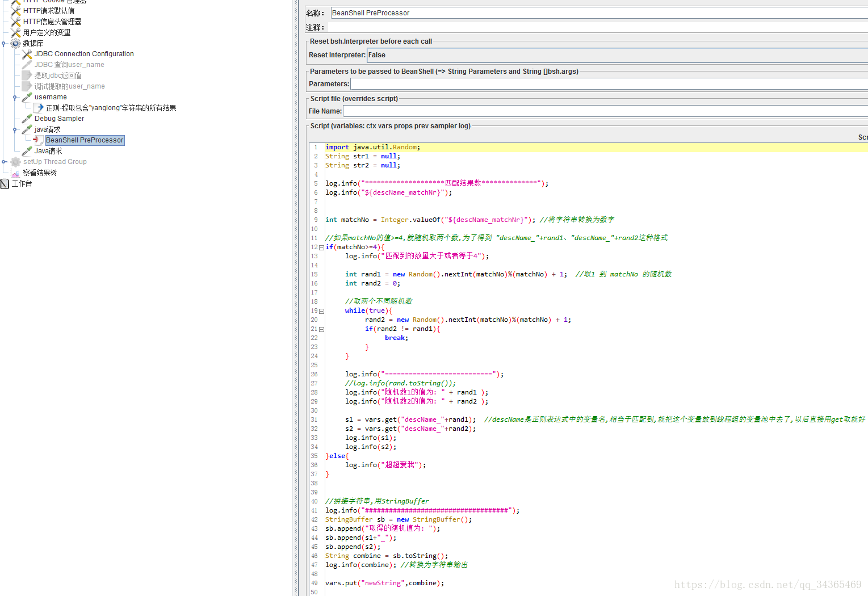This screenshot has height=596, width=868.
Task: Click the 调试提取的user_name element icon
Action: coord(27,86)
